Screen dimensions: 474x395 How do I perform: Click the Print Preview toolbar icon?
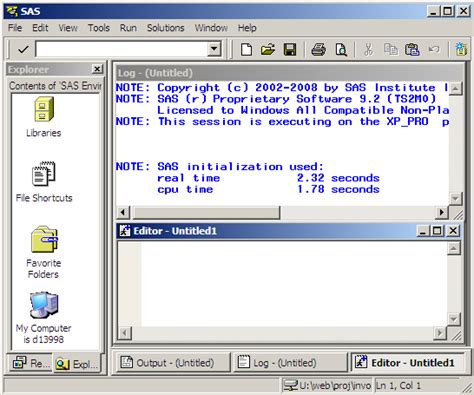click(341, 50)
